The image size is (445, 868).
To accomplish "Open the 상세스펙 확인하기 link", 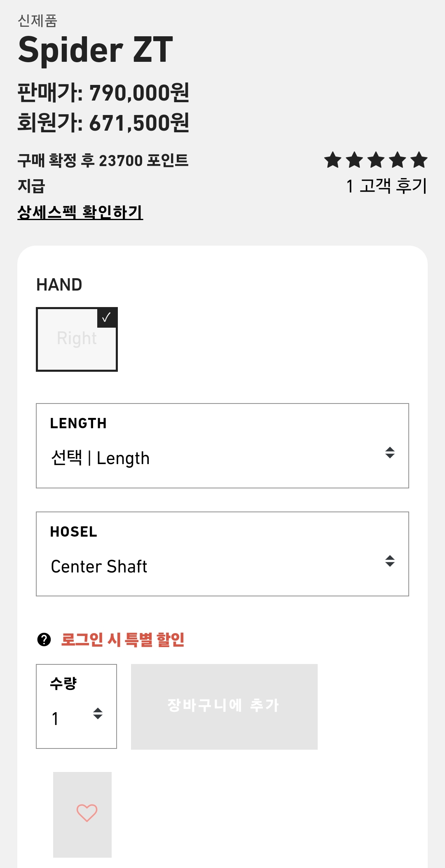I will point(80,212).
